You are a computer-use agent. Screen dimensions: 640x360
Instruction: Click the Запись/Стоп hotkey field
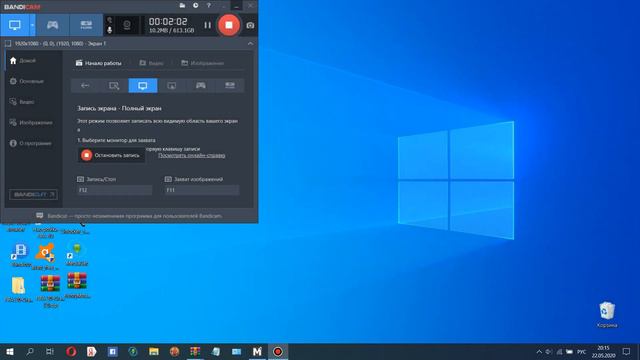(114, 190)
